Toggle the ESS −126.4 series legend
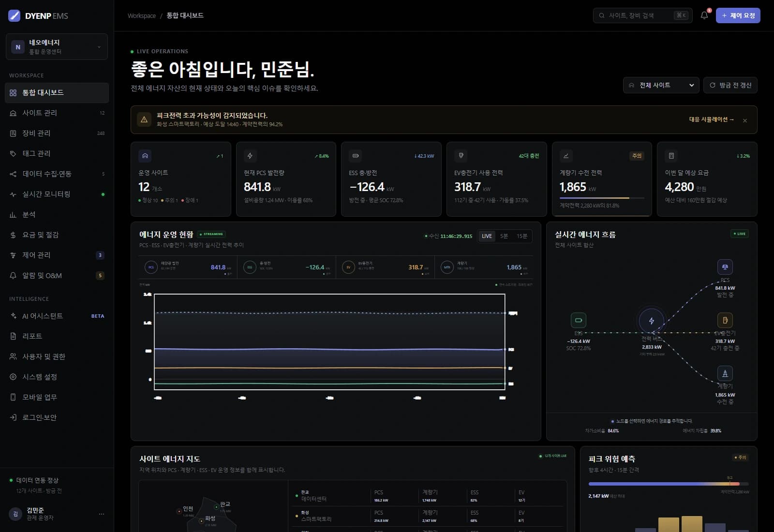 [x=287, y=267]
